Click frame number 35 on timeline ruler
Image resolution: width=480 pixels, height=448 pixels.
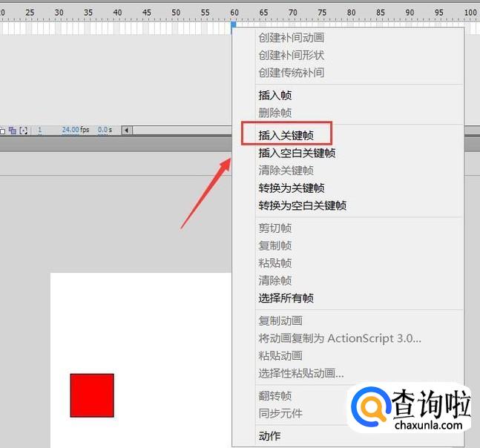point(88,13)
